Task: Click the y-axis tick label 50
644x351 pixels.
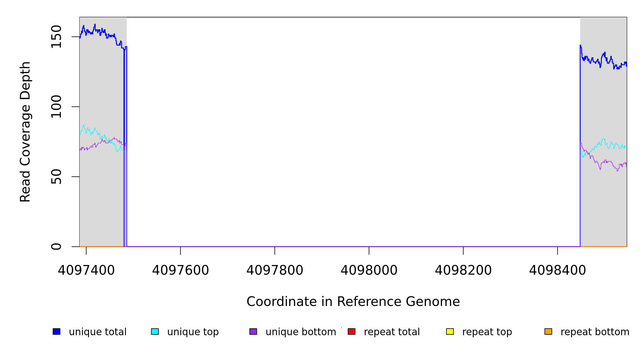Action: [56, 177]
